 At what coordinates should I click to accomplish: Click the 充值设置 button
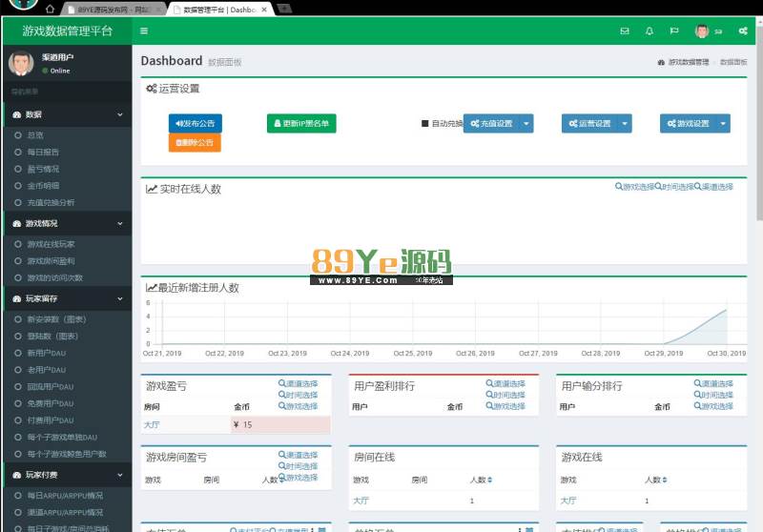pyautogui.click(x=491, y=124)
